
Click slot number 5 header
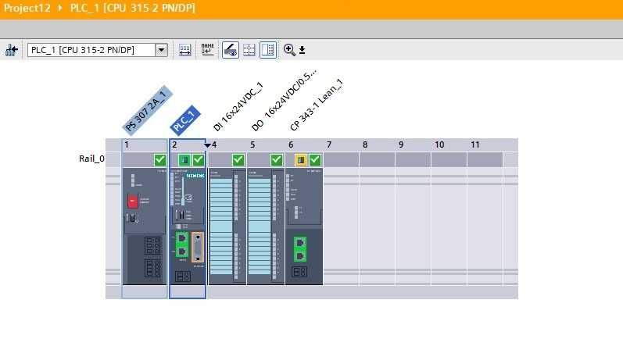coord(252,145)
